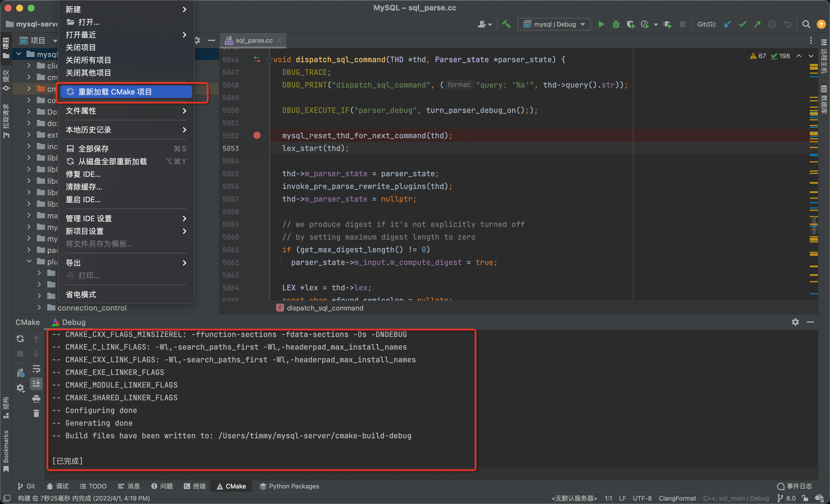Open the 终端 tool window tab
This screenshot has height=504, width=830.
click(x=195, y=486)
